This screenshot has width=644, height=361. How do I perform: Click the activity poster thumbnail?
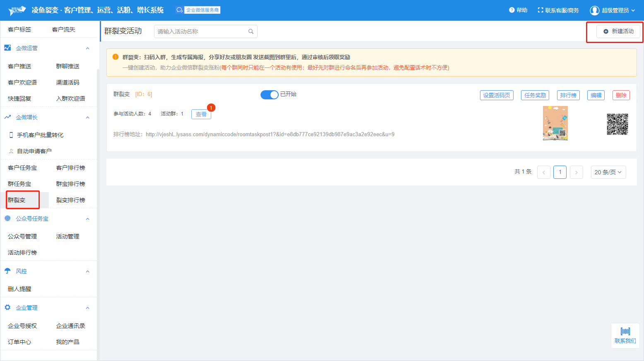pos(555,123)
